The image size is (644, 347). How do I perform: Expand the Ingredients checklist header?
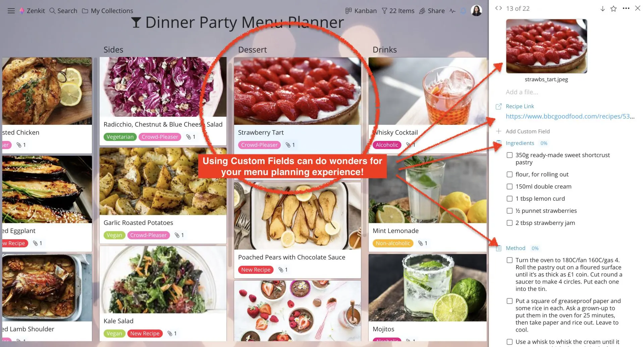[x=520, y=143]
